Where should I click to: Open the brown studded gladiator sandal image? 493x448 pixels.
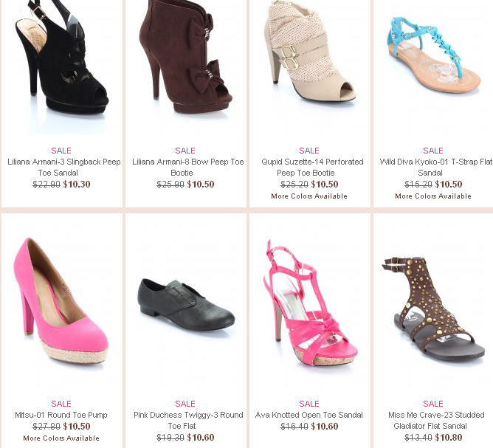point(433,312)
